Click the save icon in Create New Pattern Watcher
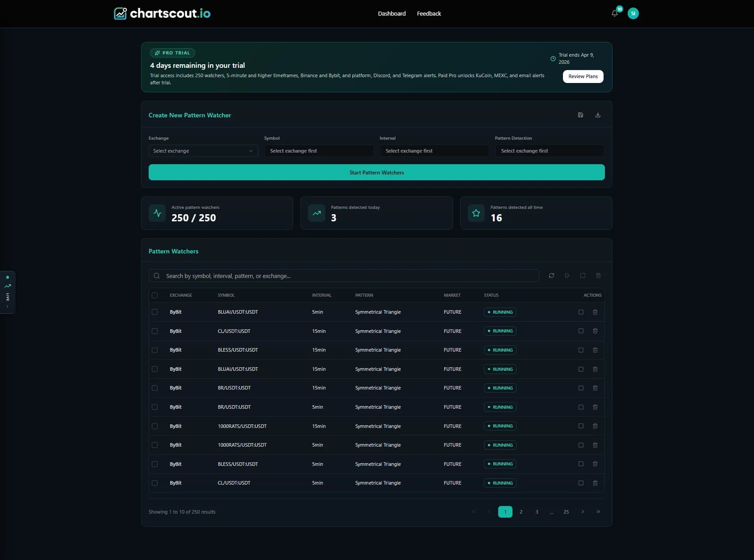 [580, 115]
